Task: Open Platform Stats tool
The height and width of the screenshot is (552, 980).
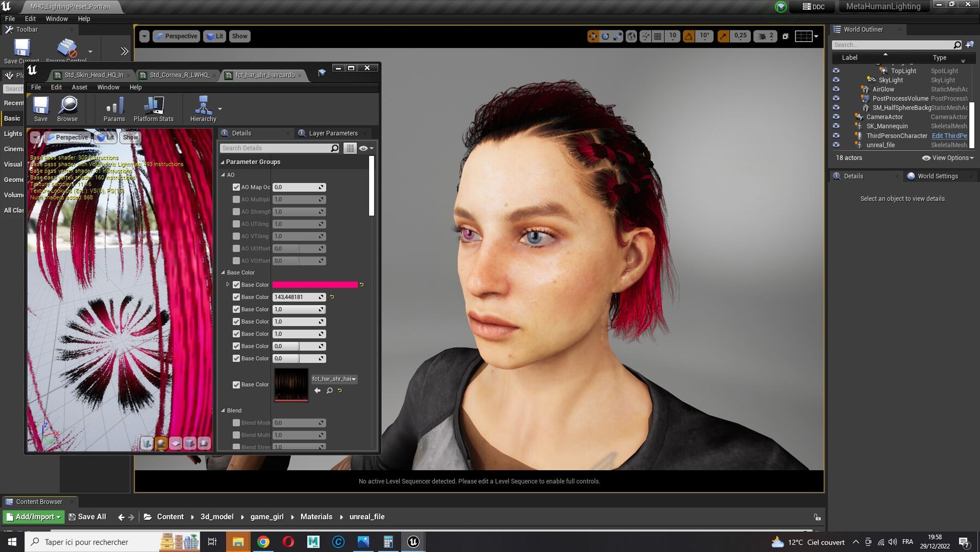Action: point(154,108)
